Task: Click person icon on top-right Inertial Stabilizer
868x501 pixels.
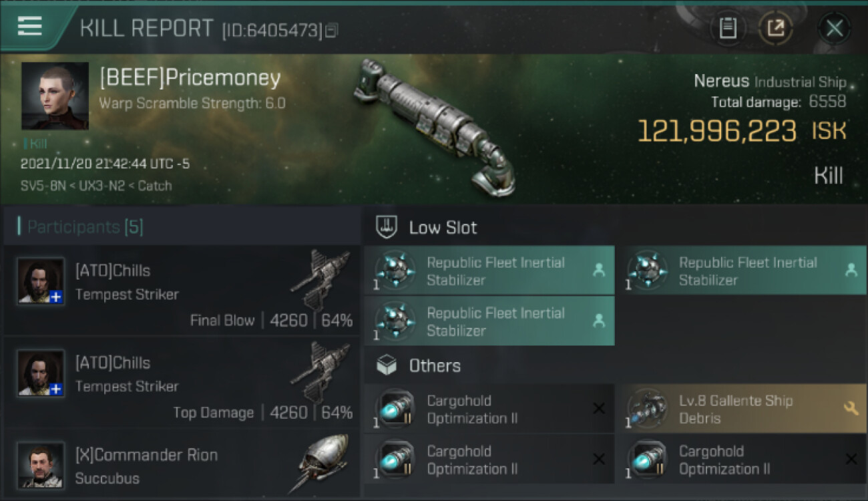Action: pos(851,270)
